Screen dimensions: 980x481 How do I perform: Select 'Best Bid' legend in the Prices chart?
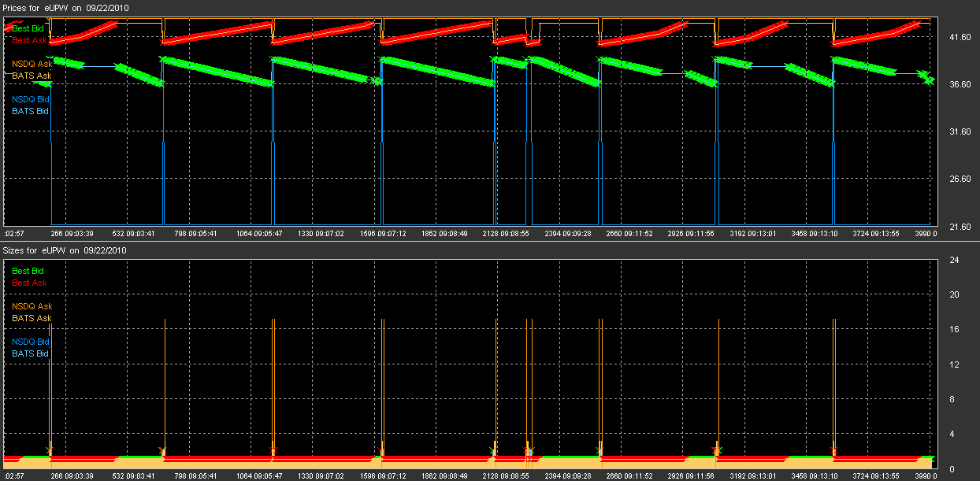pyautogui.click(x=28, y=28)
